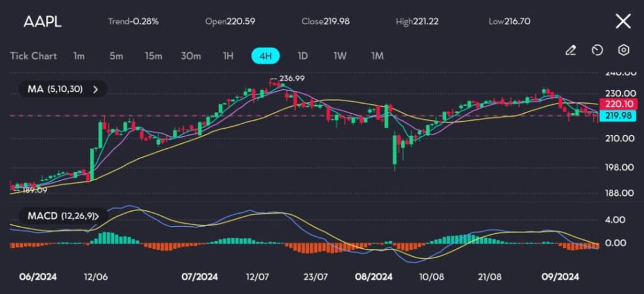644x294 pixels.
Task: Click the circular gauge icon beside pencil
Action: [597, 50]
